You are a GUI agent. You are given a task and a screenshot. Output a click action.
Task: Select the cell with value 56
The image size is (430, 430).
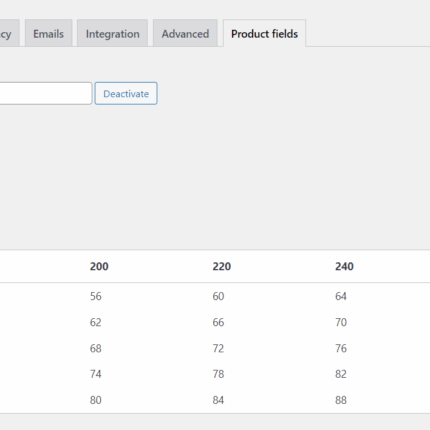(x=96, y=296)
